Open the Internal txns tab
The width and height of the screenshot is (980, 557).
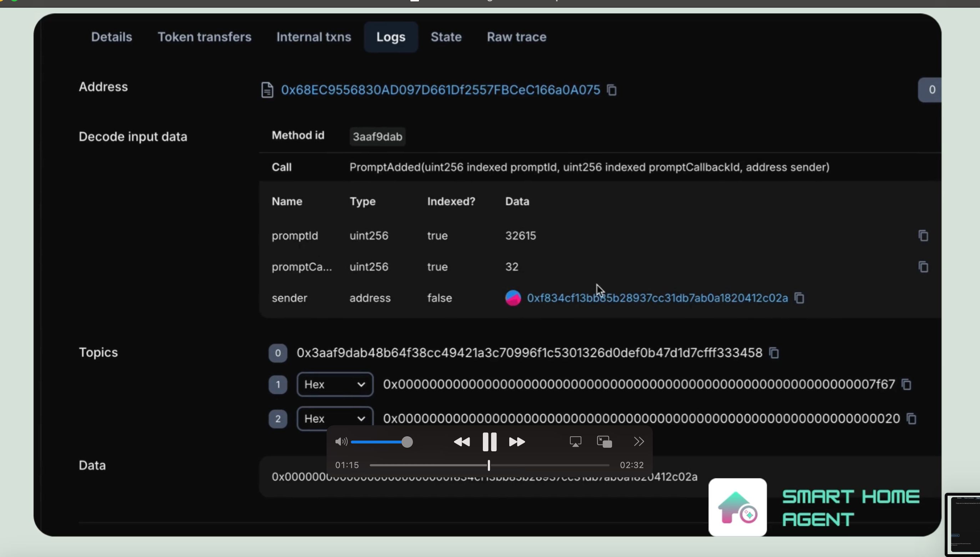pos(313,36)
